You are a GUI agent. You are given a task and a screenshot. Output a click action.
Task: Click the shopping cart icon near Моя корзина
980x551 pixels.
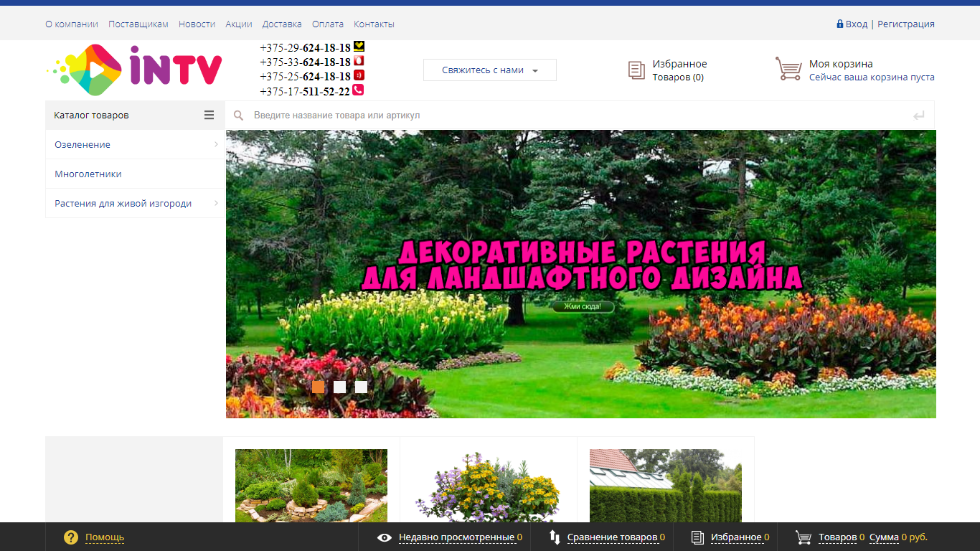point(788,69)
